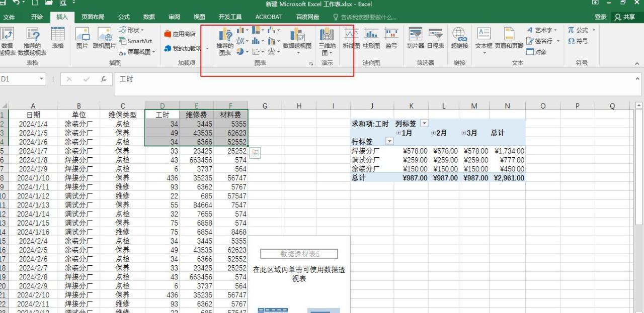This screenshot has width=644, height=313.
Task: Insert a PivotTable from the ribbon
Action: click(7, 40)
